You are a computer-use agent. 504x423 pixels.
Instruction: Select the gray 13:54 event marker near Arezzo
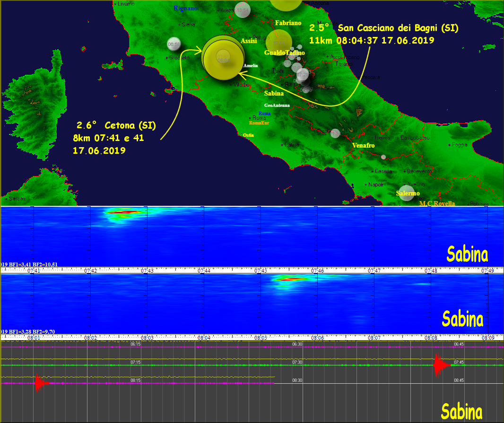(x=243, y=10)
